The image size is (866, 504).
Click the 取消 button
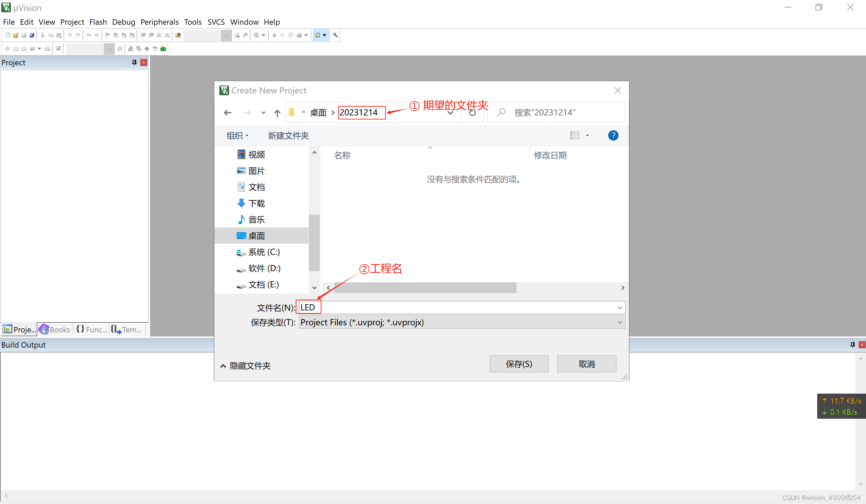(x=587, y=364)
